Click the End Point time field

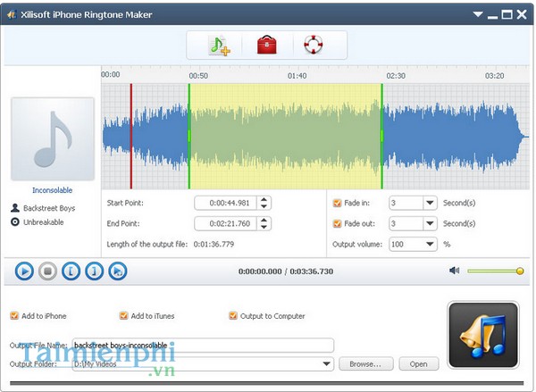click(226, 223)
